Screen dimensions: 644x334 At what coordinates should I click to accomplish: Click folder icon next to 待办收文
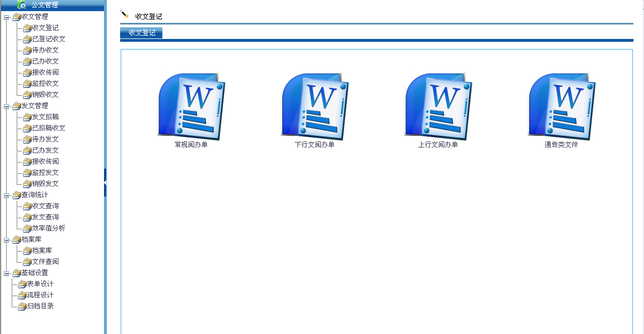coord(27,50)
